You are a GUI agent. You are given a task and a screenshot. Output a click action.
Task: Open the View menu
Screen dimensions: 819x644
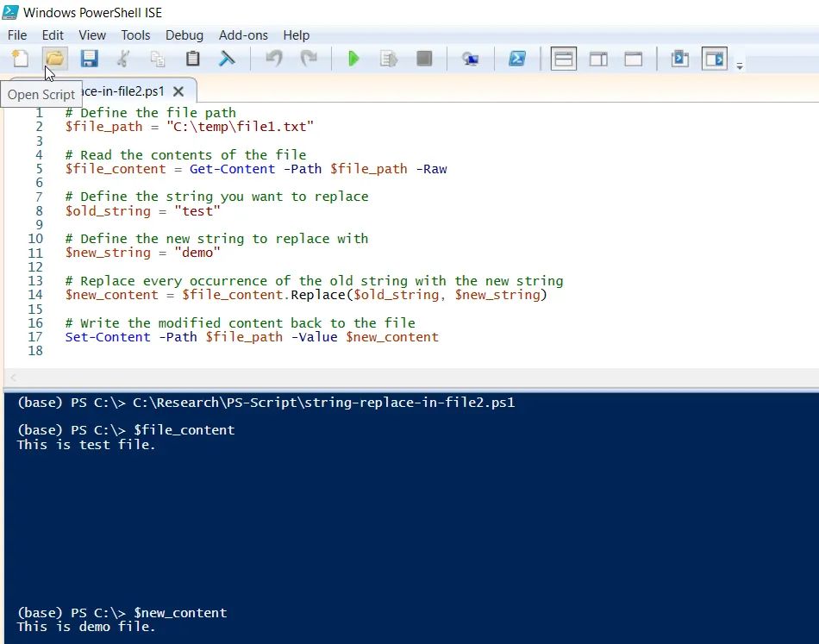(x=92, y=35)
